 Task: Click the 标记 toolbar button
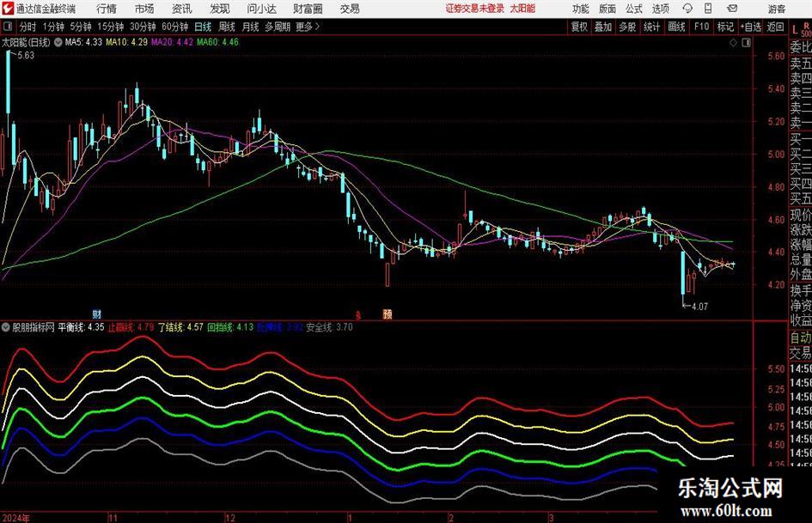[x=725, y=27]
